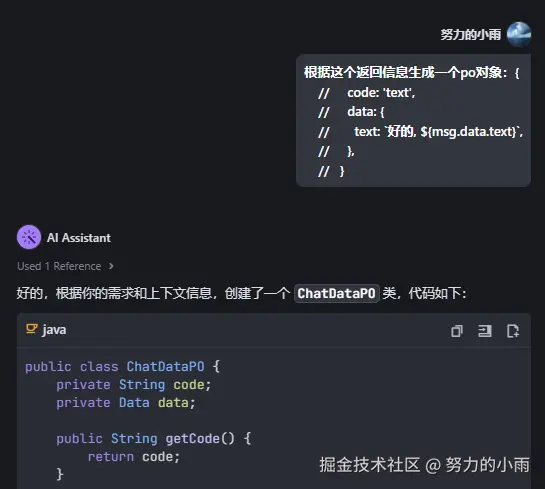Click the public class ChatDataPO line
Image resolution: width=545 pixels, height=489 pixels.
click(x=122, y=367)
